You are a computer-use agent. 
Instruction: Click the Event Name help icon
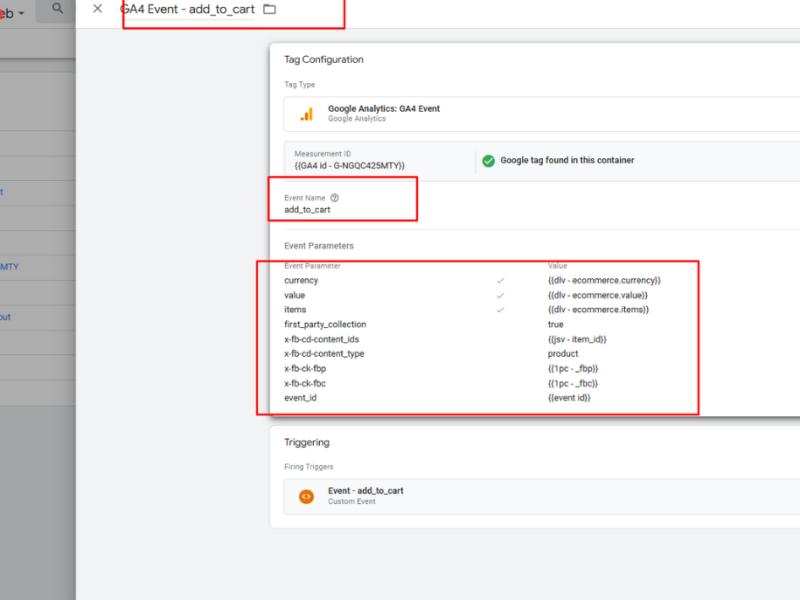point(335,198)
